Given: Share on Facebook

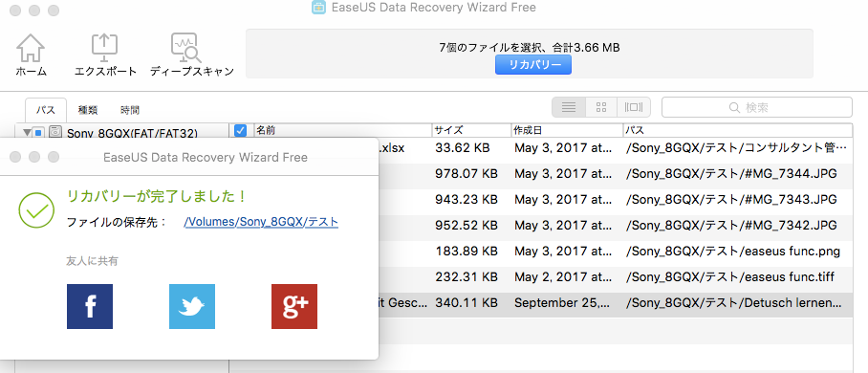Looking at the screenshot, I should click(x=90, y=306).
